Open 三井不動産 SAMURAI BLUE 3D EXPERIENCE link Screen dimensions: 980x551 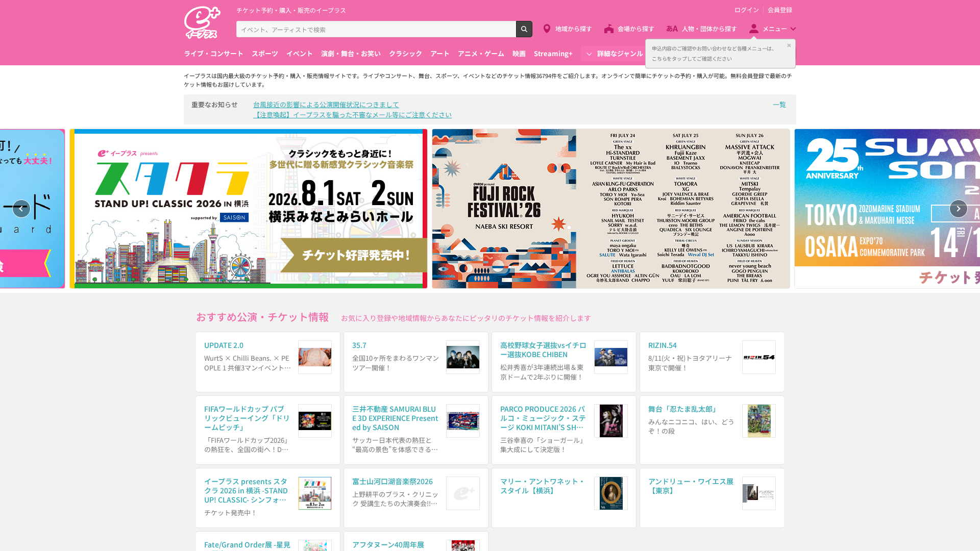[395, 418]
